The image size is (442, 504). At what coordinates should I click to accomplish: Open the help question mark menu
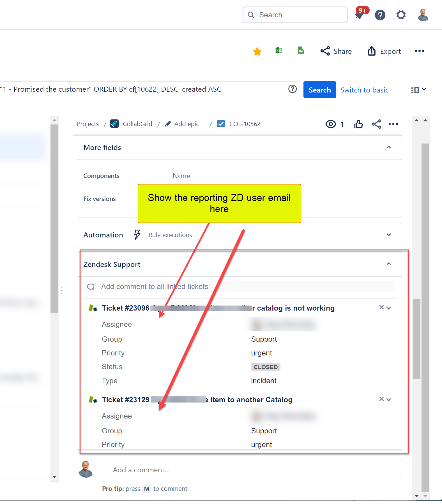[380, 15]
